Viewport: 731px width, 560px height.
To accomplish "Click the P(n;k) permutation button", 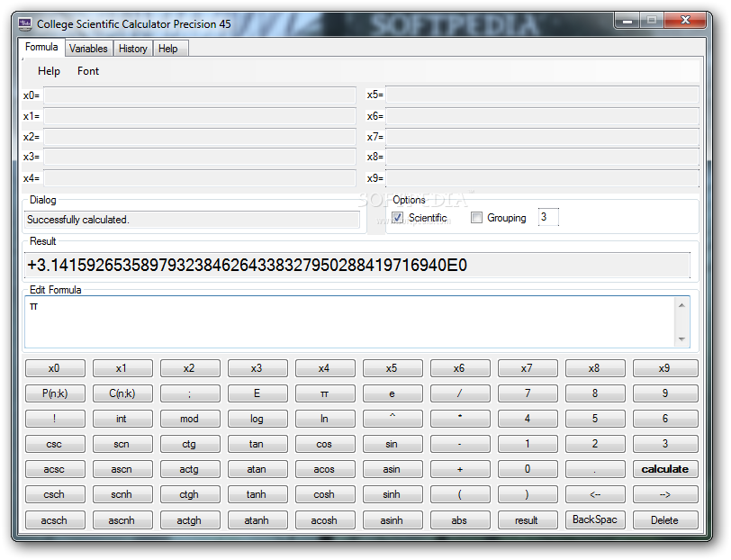I will pyautogui.click(x=55, y=393).
